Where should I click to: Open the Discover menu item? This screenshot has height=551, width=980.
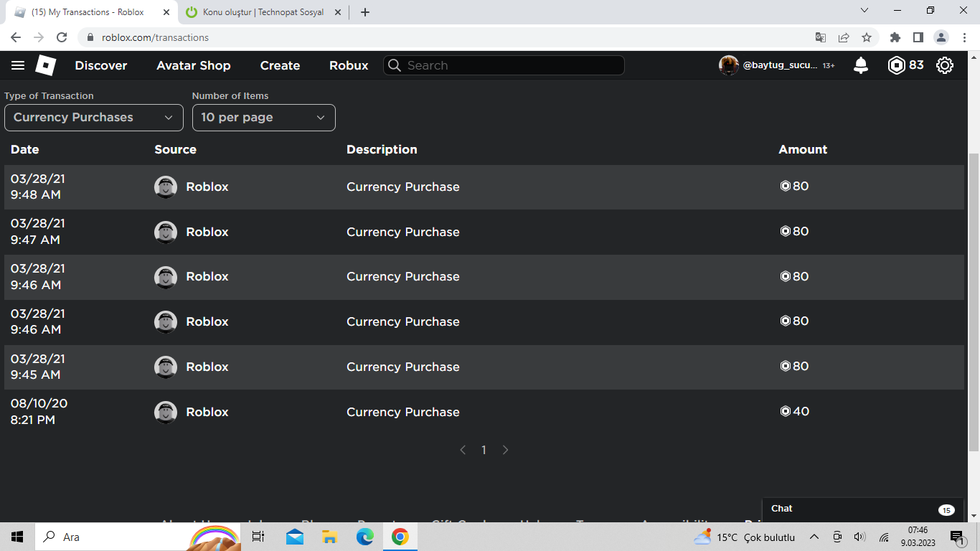101,65
